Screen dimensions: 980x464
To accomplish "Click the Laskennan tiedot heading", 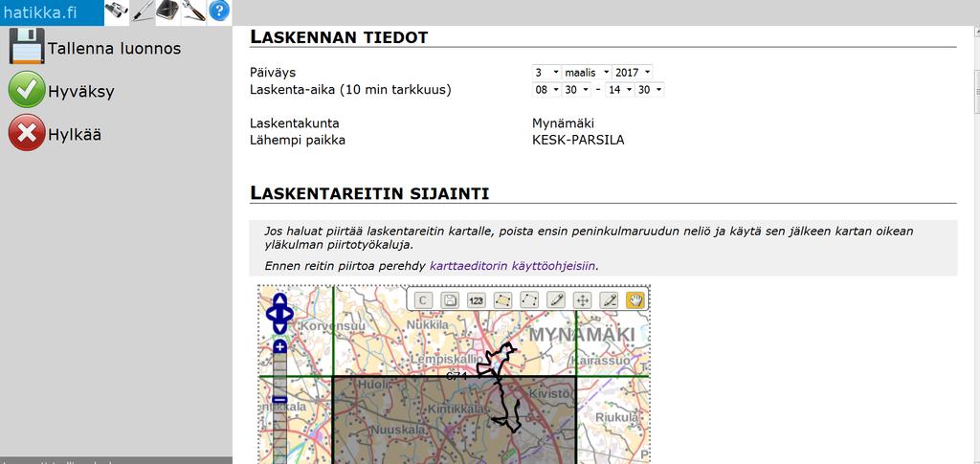I will [340, 37].
